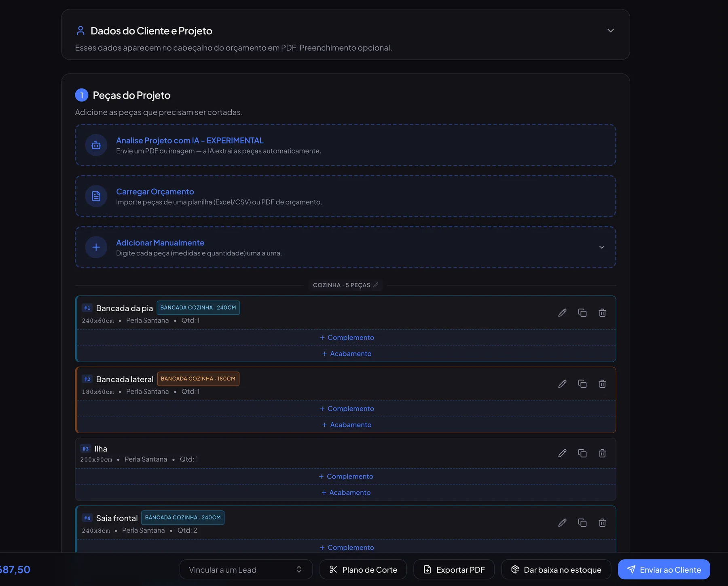Screen dimensions: 728x586
Task: Rename the Cozinha group with pencil icon
Action: (376, 285)
